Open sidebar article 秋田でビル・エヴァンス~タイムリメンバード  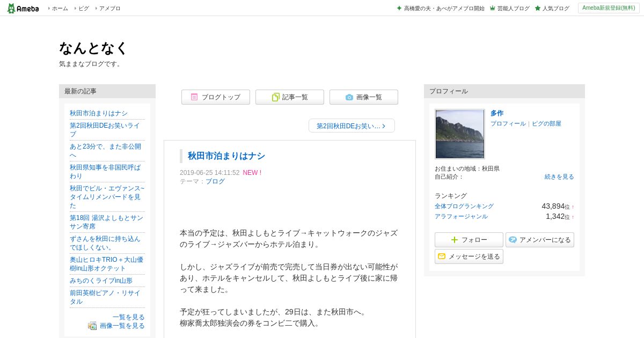point(107,197)
